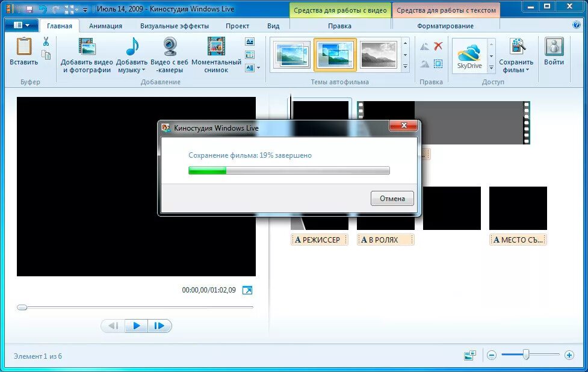
Task: Click the rotate left icon in Правка
Action: (424, 46)
